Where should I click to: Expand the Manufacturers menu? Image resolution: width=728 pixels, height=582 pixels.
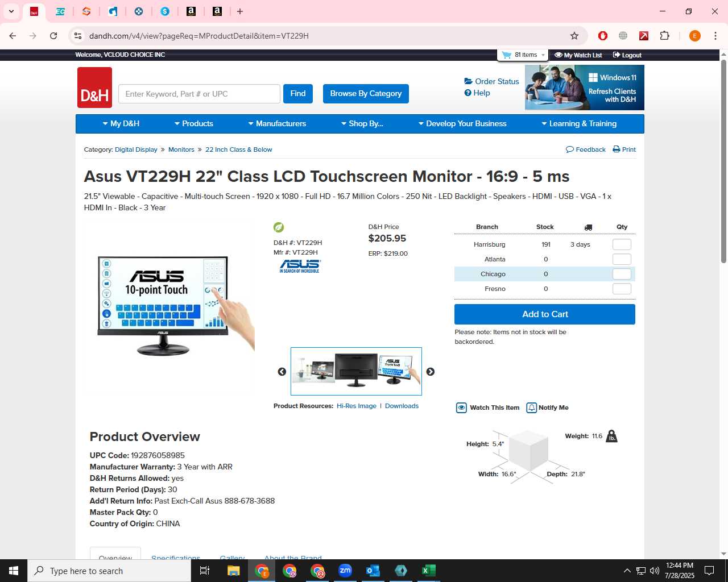[x=277, y=123]
